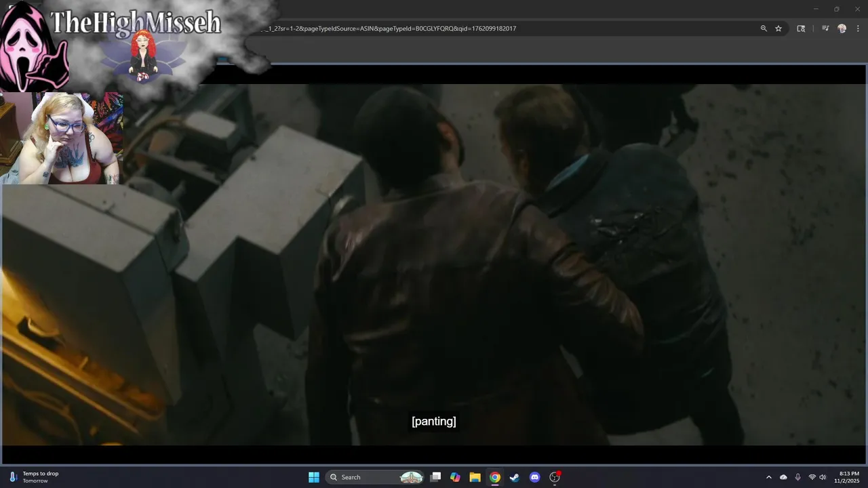The image size is (868, 488).
Task: Click the OneDrive cloud tray icon
Action: (783, 477)
